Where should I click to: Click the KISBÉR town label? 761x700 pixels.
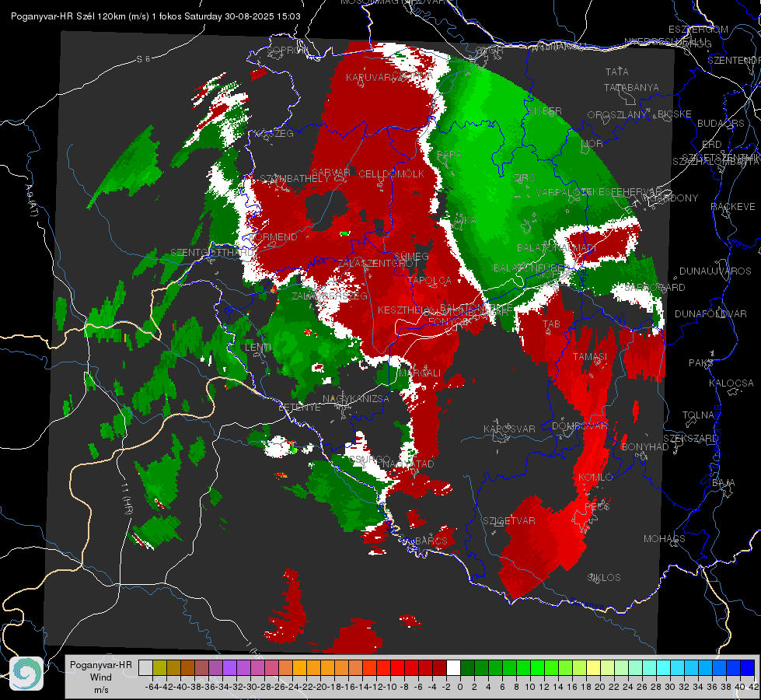click(x=545, y=110)
